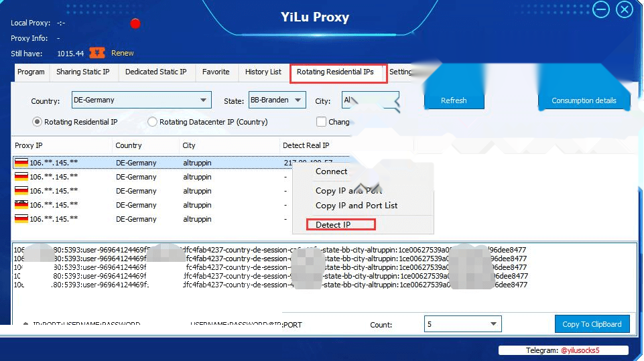Click the Copy To ClipBoard button
Viewport: 644px width, 361px height.
592,324
